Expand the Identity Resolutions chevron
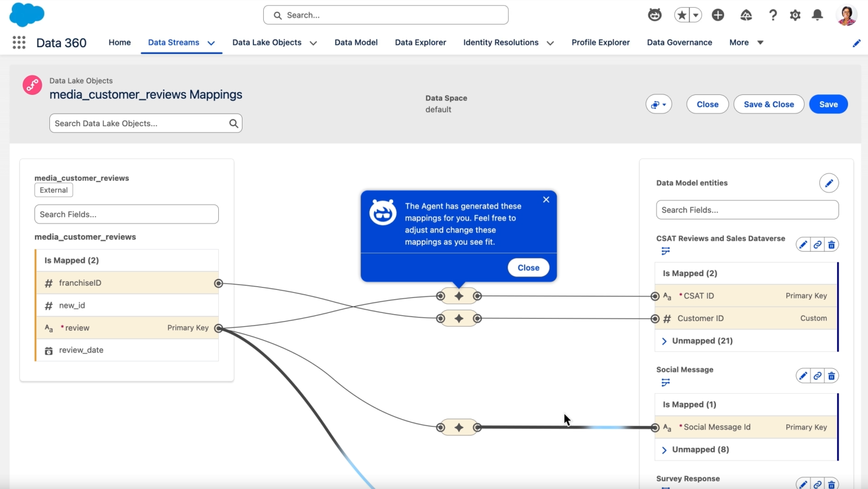 [550, 43]
